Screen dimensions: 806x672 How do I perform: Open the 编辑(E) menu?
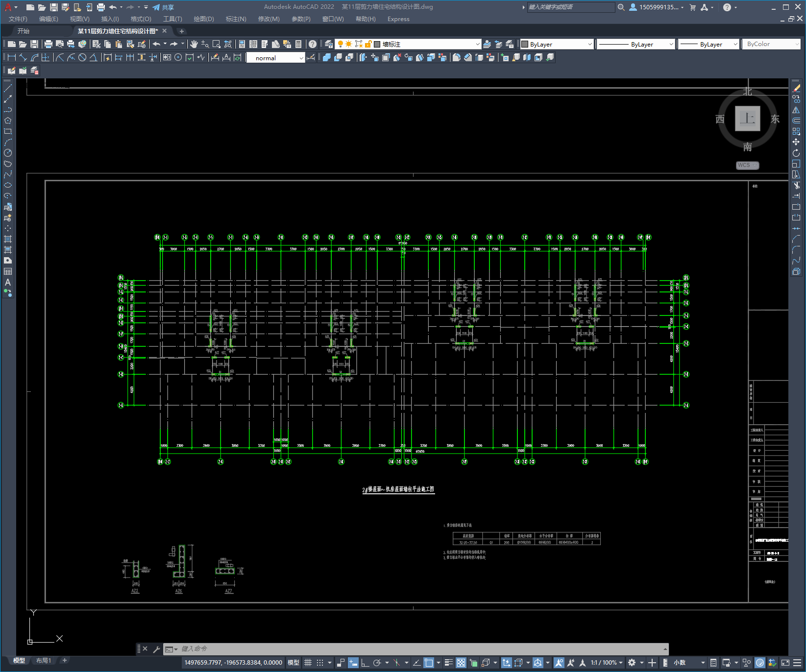pos(49,19)
